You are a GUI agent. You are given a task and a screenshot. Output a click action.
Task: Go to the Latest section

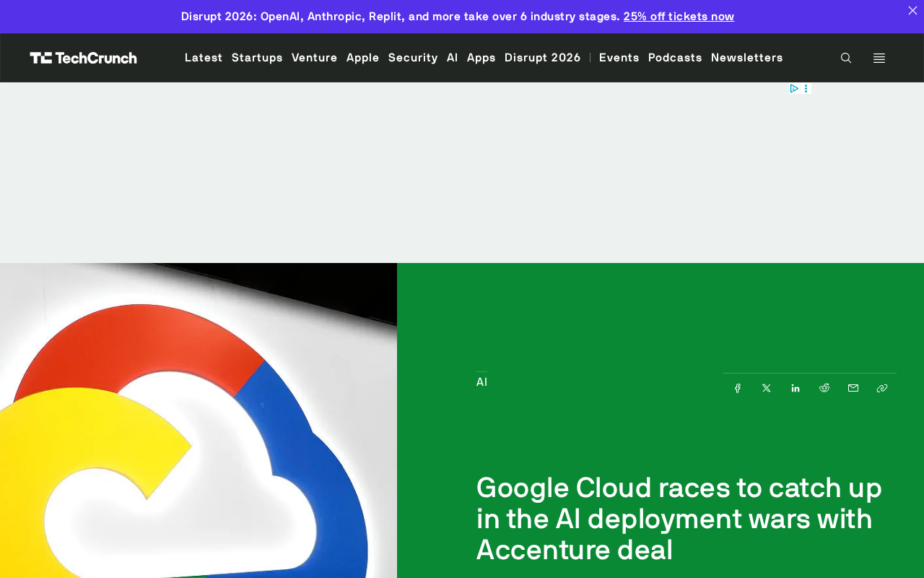[204, 58]
